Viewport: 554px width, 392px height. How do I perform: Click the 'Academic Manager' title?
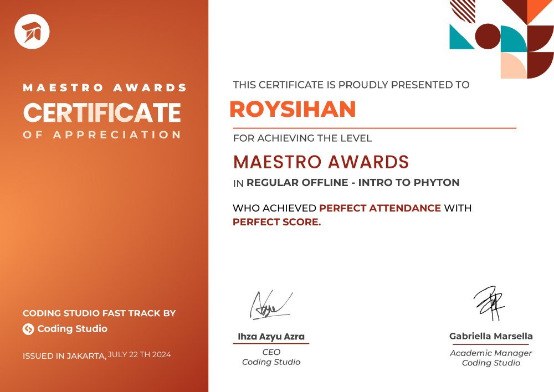click(x=491, y=353)
